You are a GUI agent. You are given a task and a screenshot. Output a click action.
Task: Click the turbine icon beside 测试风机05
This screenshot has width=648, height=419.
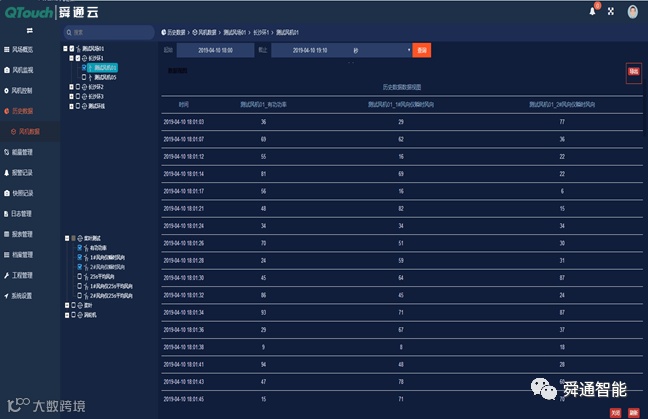(90, 77)
